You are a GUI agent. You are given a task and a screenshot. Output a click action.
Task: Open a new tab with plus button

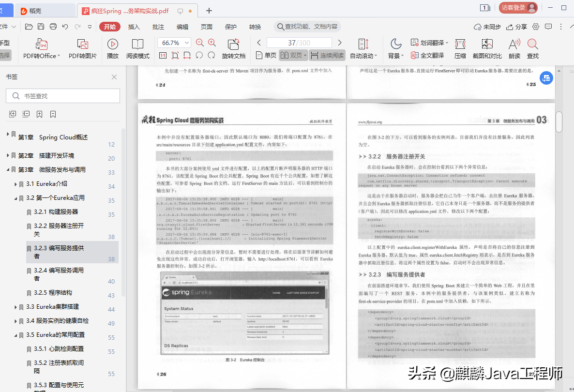(209, 11)
